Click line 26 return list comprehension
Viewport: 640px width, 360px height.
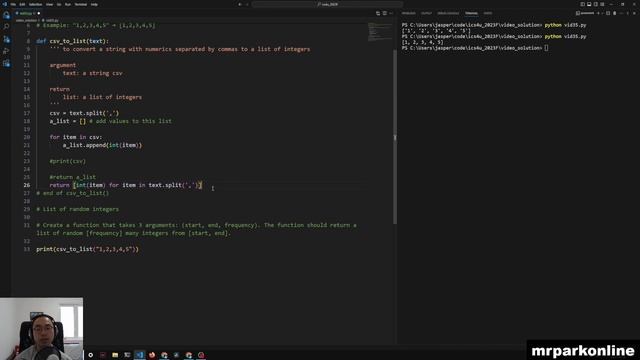pyautogui.click(x=126, y=185)
